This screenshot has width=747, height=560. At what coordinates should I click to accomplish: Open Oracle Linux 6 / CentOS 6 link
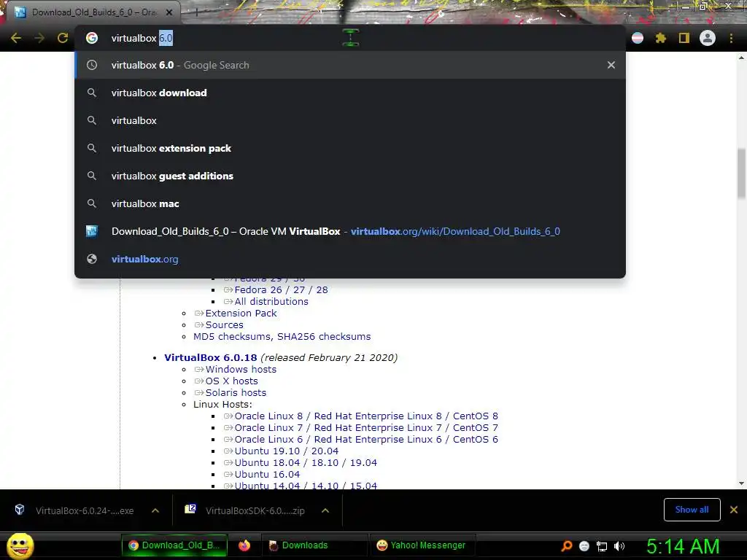coord(366,439)
